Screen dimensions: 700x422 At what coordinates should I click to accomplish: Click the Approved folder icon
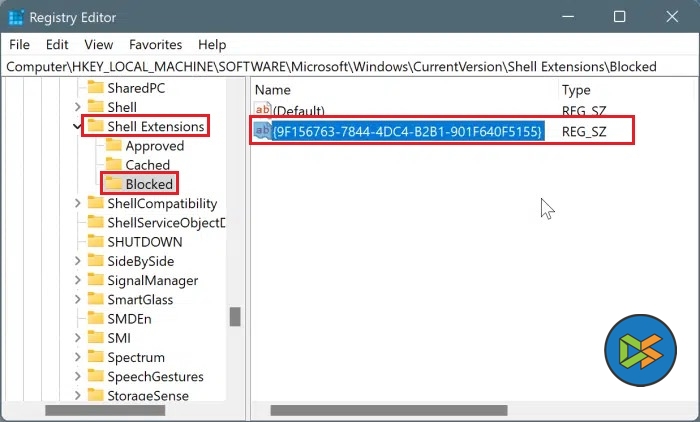point(113,145)
